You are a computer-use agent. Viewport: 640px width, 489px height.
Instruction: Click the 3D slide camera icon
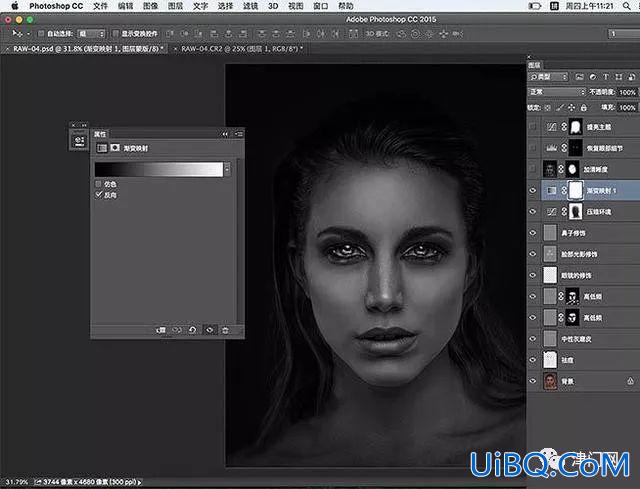[444, 33]
